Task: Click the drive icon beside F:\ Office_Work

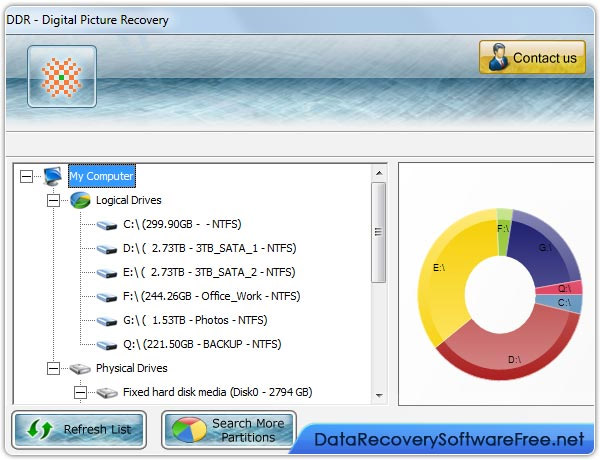Action: tap(107, 297)
